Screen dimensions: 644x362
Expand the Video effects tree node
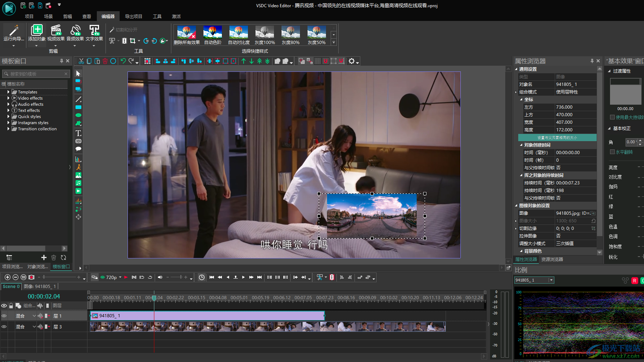[x=8, y=98]
